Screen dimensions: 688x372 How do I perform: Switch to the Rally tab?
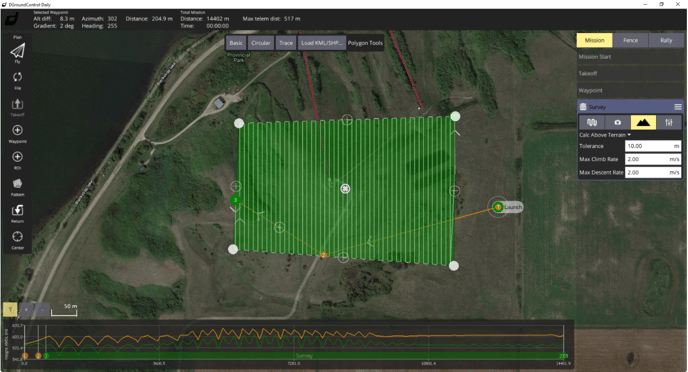pyautogui.click(x=666, y=40)
